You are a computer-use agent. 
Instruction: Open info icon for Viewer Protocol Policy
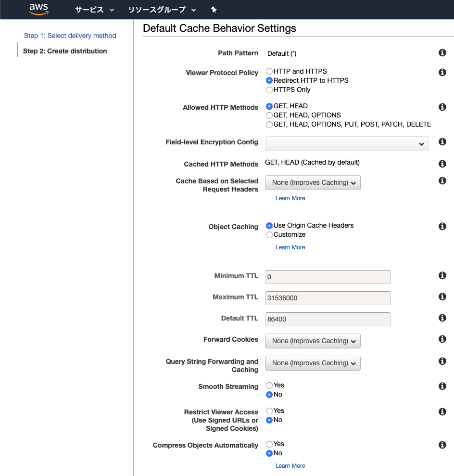click(x=442, y=72)
